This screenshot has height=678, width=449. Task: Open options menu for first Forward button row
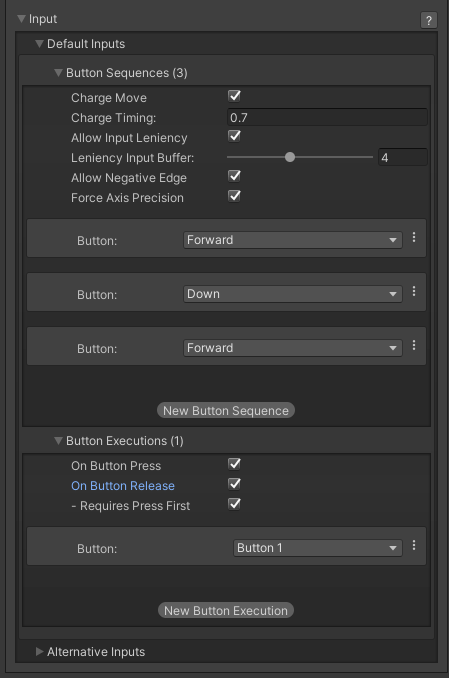coord(414,237)
